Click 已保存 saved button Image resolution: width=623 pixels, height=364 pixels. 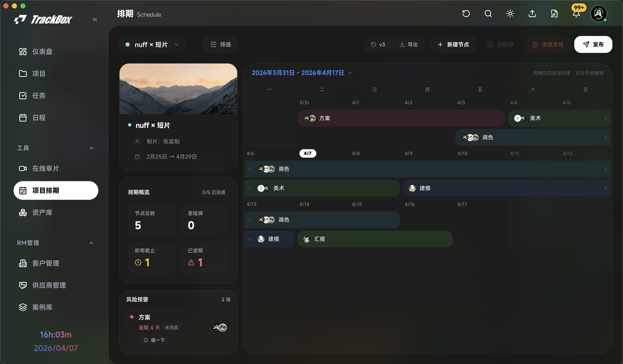pyautogui.click(x=500, y=44)
